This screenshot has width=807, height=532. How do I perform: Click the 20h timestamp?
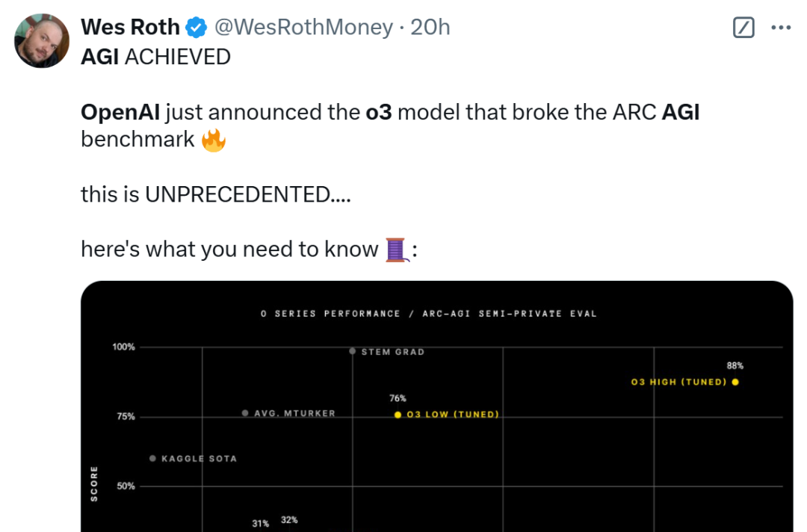tap(430, 27)
